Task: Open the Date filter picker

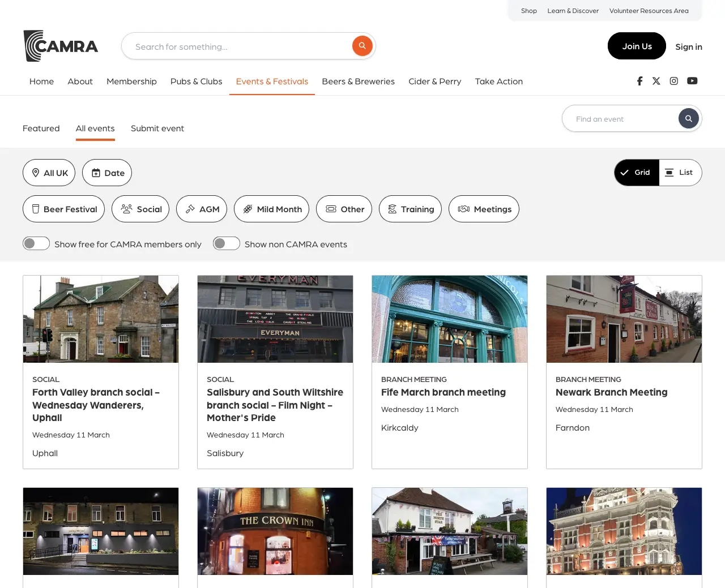Action: coord(107,173)
